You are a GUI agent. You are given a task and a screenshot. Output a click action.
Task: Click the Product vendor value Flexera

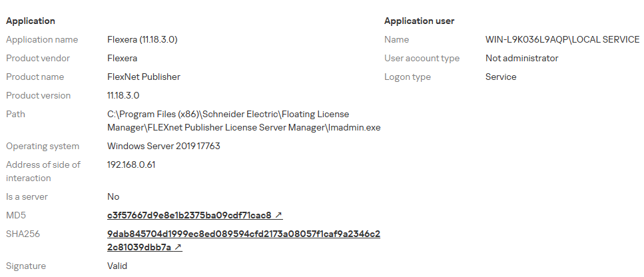click(122, 59)
